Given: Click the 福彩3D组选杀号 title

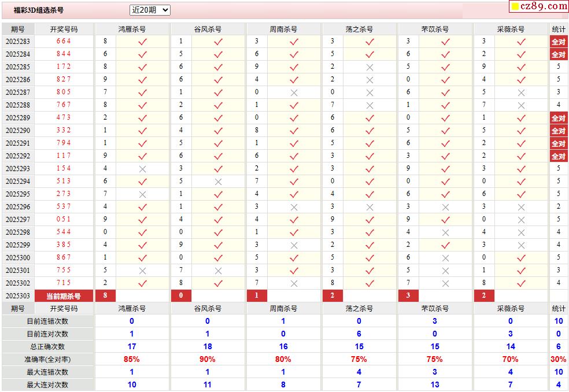Looking at the screenshot, I should click(x=39, y=10).
